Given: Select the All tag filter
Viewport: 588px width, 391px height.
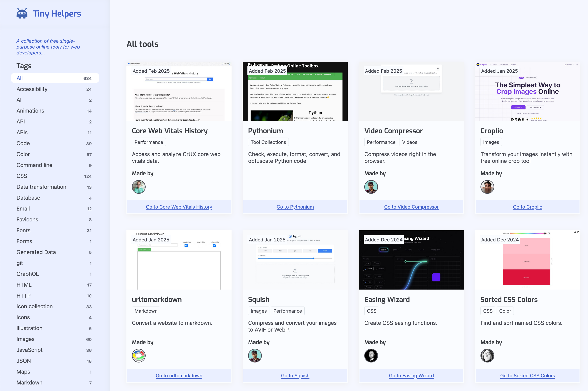Looking at the screenshot, I should [55, 78].
